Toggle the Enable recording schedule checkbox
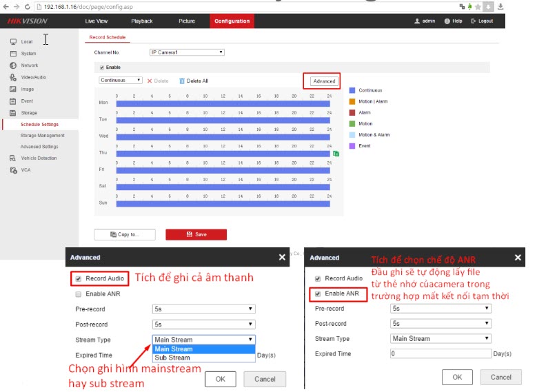Screen dimensions: 537x392 pos(102,68)
